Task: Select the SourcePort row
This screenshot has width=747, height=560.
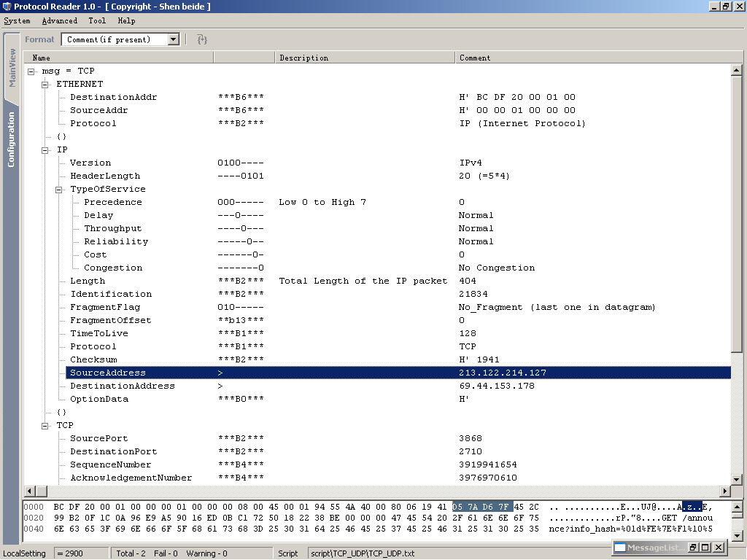Action: 398,438
